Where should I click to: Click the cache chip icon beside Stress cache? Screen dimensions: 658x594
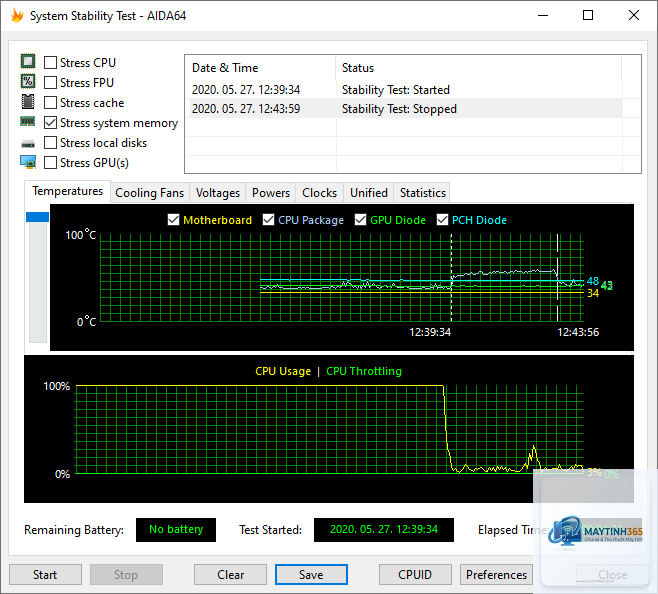click(28, 101)
